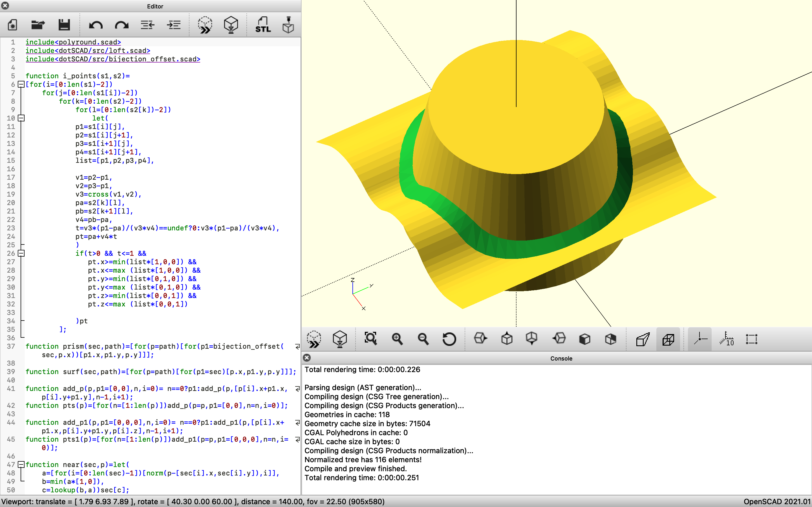Viewport: 812px width, 507px height.
Task: Export the design as STL
Action: 263,25
